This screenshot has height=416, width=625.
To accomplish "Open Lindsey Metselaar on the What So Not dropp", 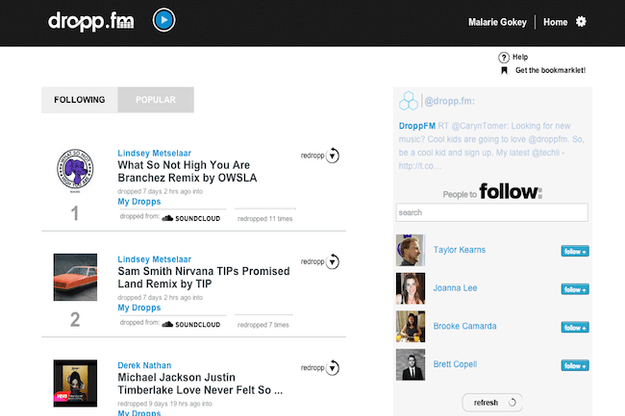I will point(154,153).
